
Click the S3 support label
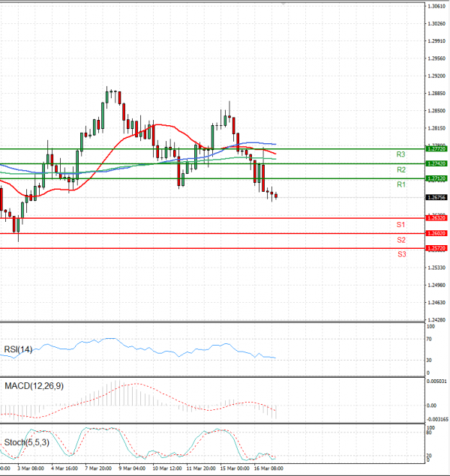click(x=401, y=254)
